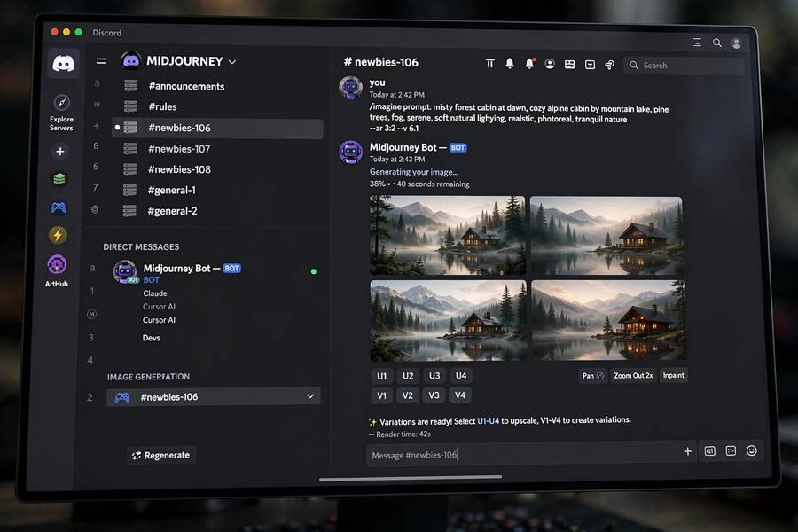Select the #newbies-106 channel in list

[218, 128]
